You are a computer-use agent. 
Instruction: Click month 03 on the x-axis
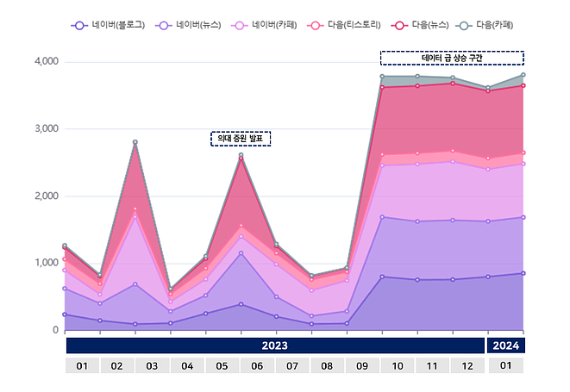(x=153, y=366)
